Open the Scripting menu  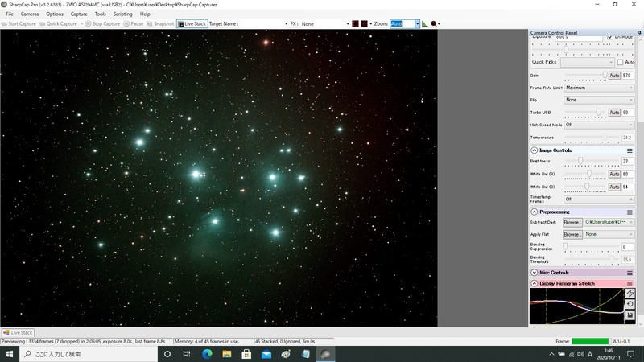123,14
